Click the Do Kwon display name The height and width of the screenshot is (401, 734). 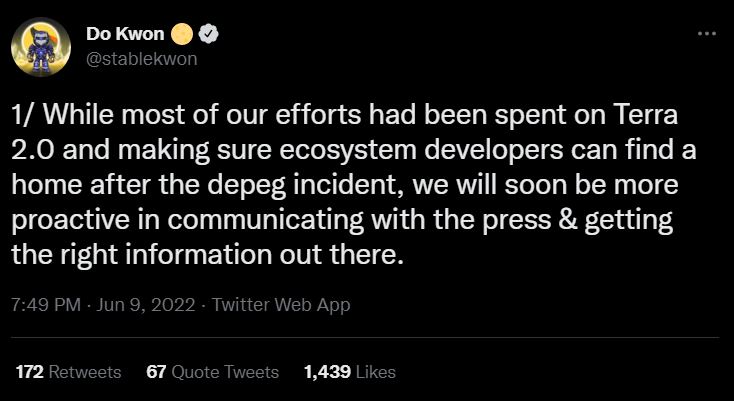(130, 34)
